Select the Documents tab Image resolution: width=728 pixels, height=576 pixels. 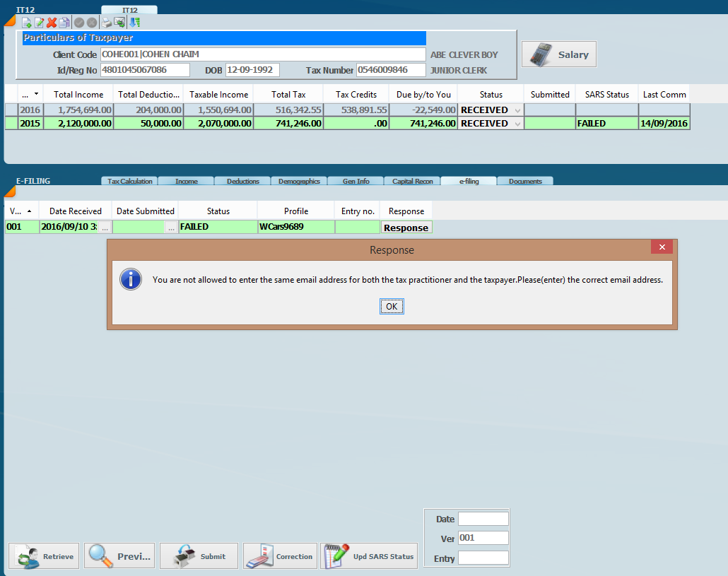coord(524,182)
